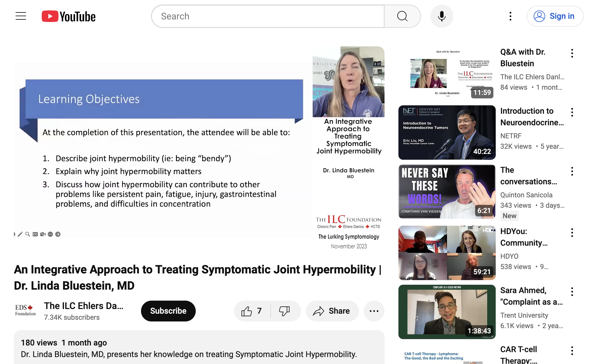Open options for Q&A with Dr. Bluestein

[572, 53]
